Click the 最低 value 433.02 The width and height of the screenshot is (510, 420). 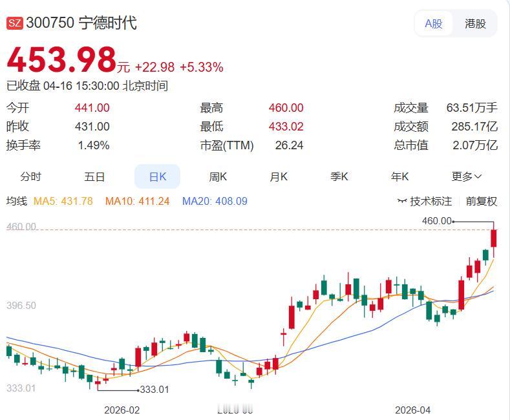pos(286,127)
